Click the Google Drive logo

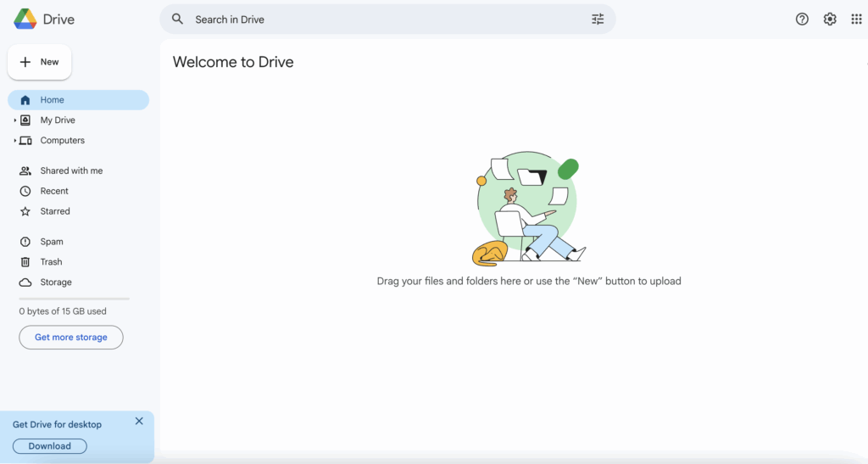pyautogui.click(x=25, y=19)
